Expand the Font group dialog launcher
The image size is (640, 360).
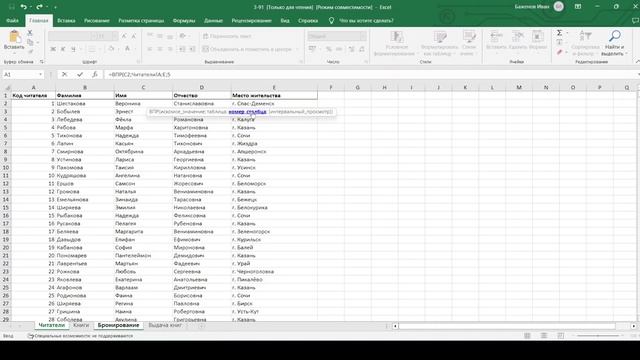(x=138, y=62)
